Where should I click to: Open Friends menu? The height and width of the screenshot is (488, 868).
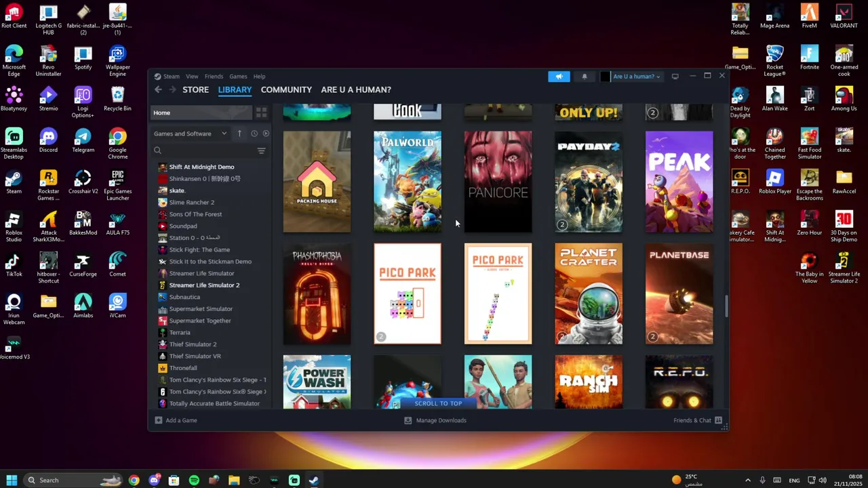pyautogui.click(x=214, y=77)
